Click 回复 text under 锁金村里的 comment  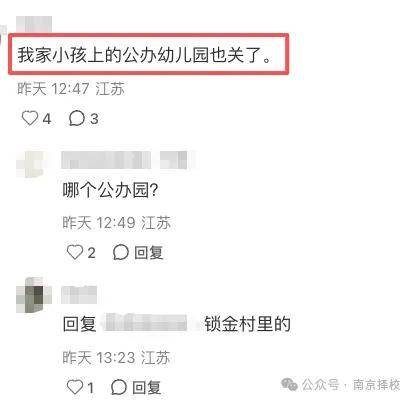pyautogui.click(x=147, y=387)
